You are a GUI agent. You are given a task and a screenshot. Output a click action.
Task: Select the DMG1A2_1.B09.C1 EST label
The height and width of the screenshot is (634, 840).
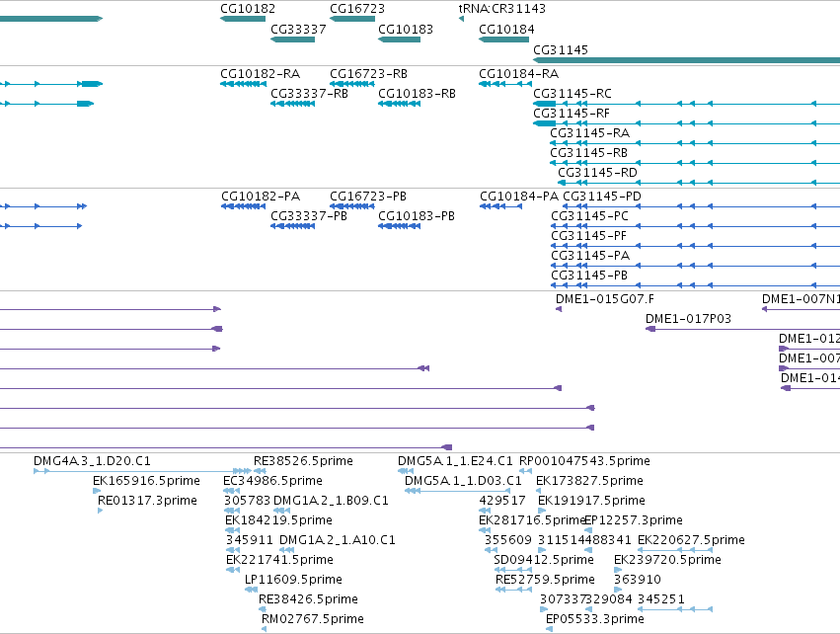[331, 501]
